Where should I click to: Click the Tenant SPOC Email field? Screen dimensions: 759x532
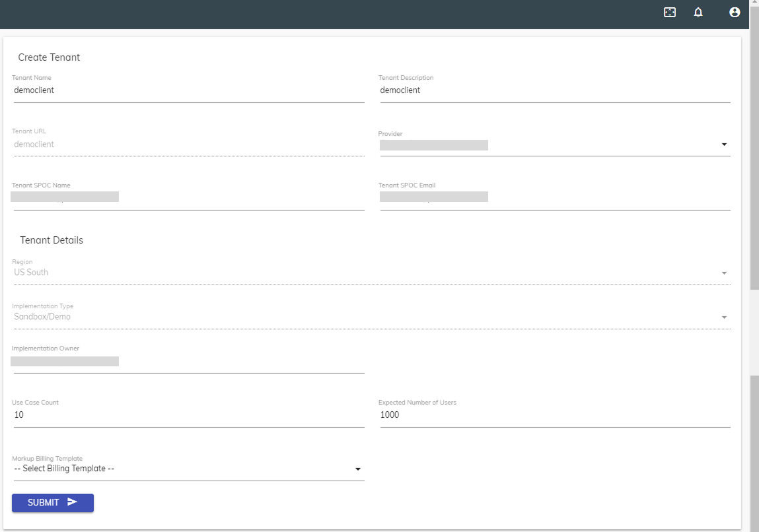pyautogui.click(x=555, y=197)
